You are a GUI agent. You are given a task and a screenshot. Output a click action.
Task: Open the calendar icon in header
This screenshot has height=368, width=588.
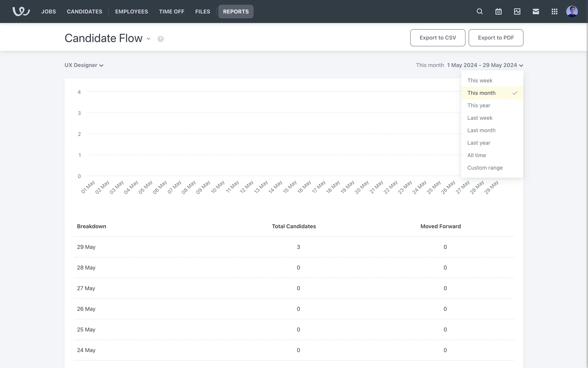498,11
